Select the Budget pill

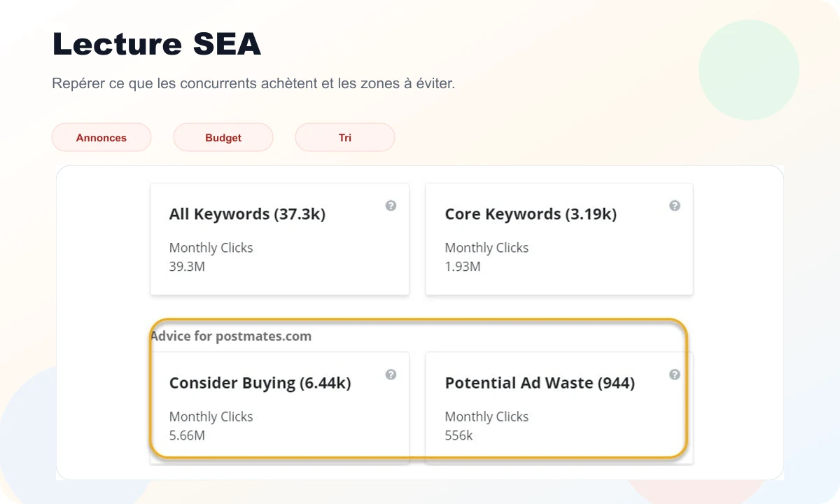[223, 137]
